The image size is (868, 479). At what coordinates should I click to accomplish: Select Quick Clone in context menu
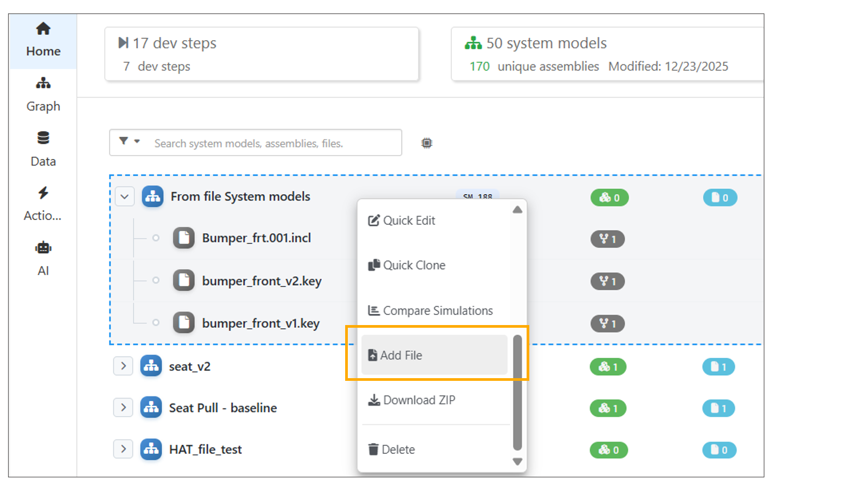413,266
